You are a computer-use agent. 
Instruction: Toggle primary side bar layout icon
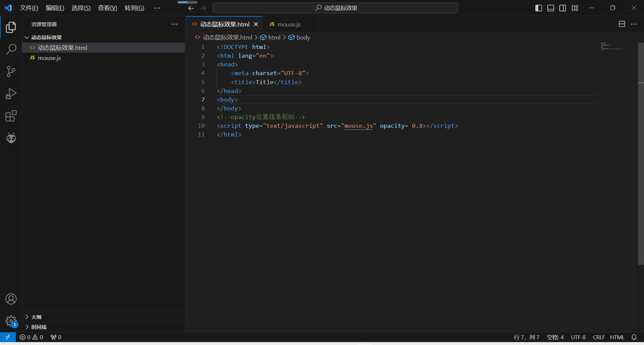click(x=539, y=8)
